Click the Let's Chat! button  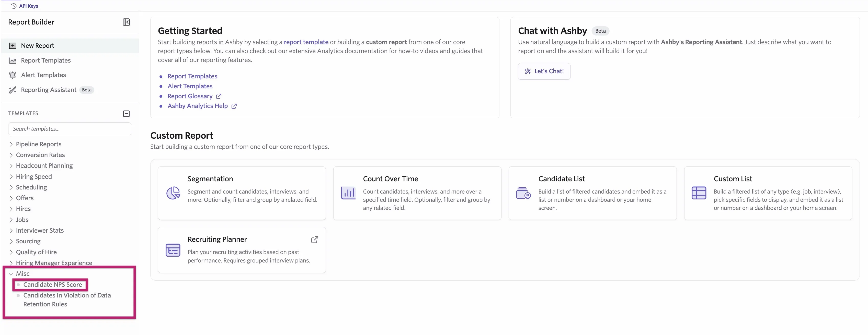(544, 71)
